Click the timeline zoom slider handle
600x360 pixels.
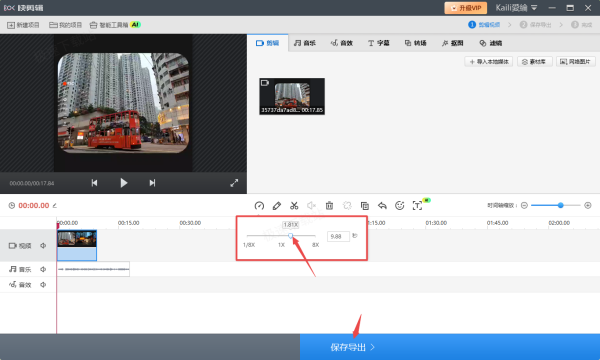tap(560, 205)
